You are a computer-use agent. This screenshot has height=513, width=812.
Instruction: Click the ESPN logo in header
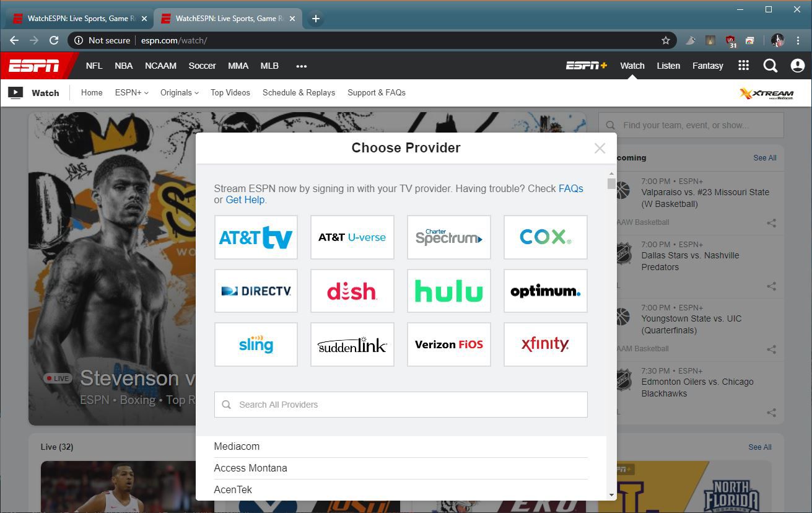click(x=34, y=66)
